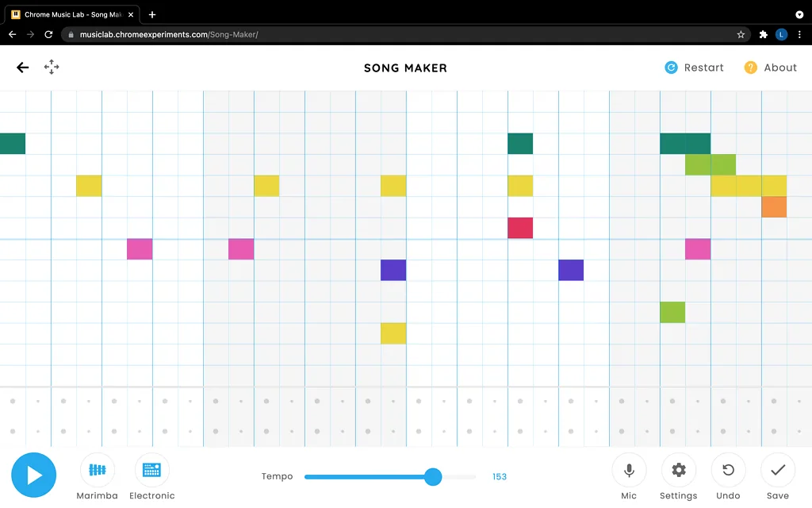812x508 pixels.
Task: Select the Chrome Music Lab tab
Action: point(72,14)
